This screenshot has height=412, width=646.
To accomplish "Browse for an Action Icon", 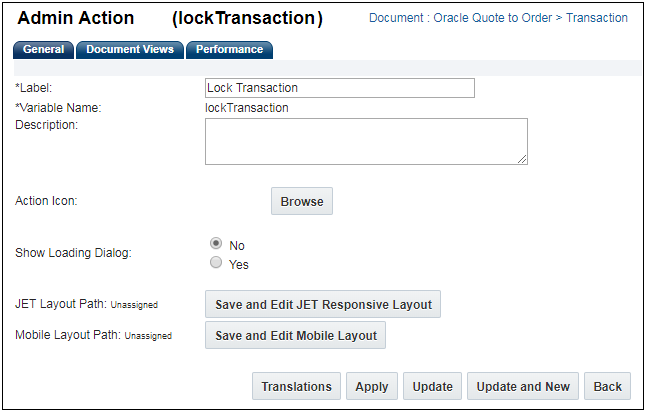I will (x=302, y=201).
